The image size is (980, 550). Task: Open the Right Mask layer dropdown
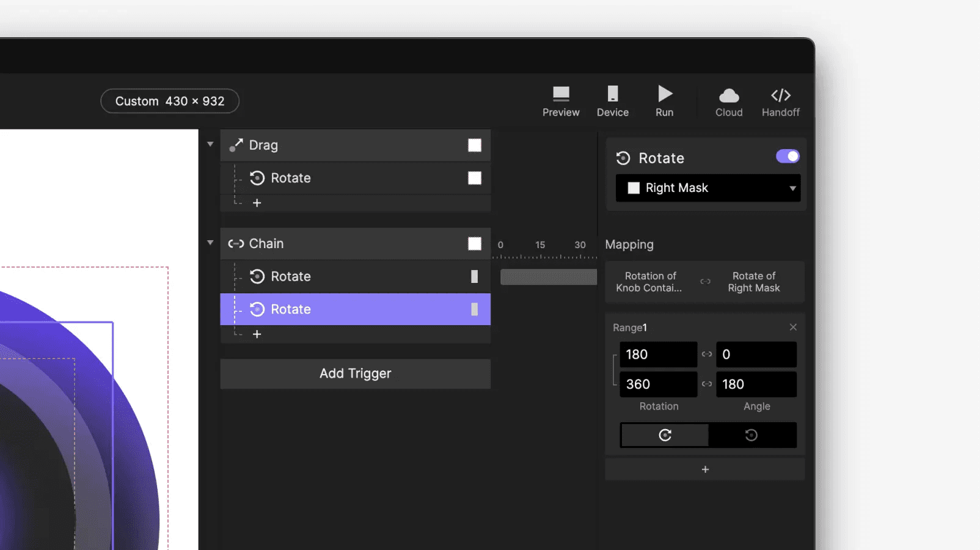(x=708, y=188)
